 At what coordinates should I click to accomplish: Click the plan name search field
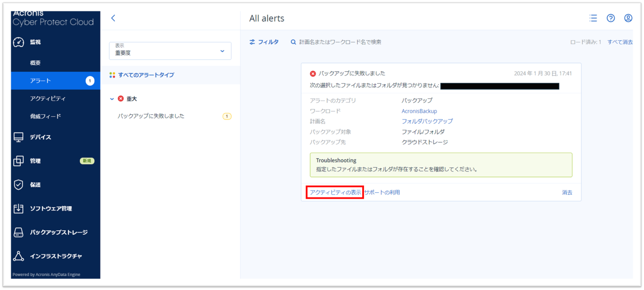click(x=340, y=42)
